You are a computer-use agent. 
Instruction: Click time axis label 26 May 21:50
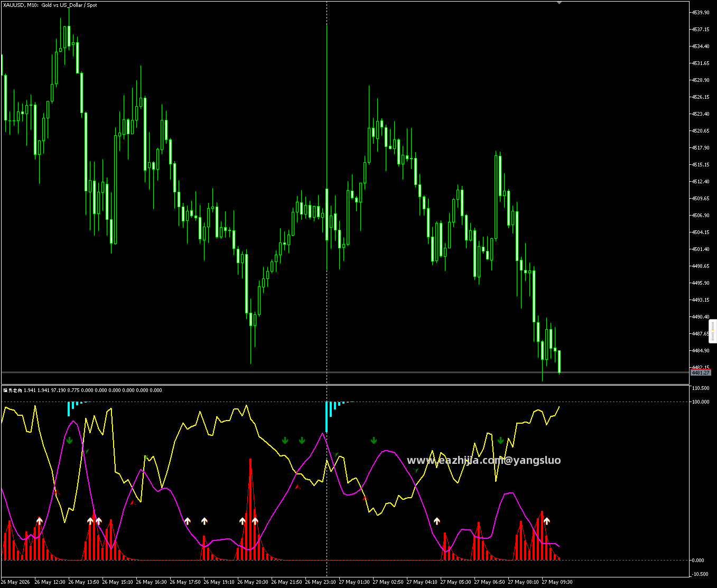coord(287,582)
